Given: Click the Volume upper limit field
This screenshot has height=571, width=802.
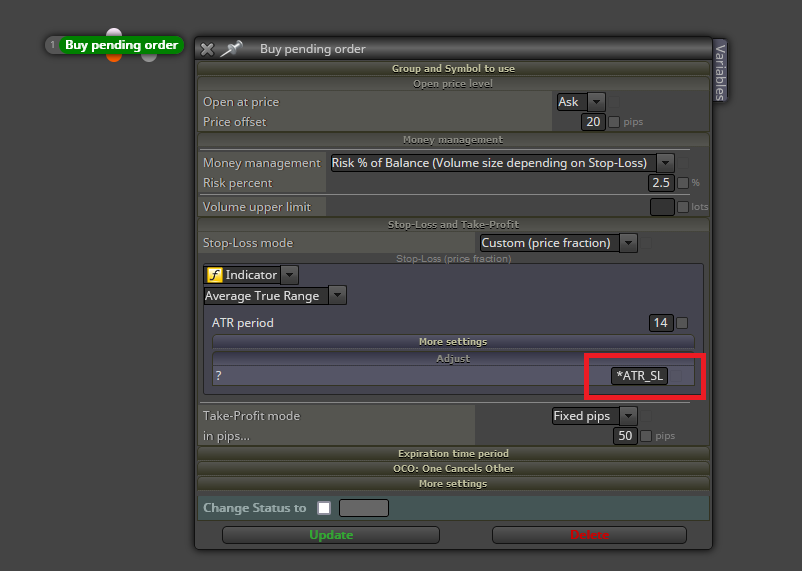Looking at the screenshot, I should click(x=662, y=207).
